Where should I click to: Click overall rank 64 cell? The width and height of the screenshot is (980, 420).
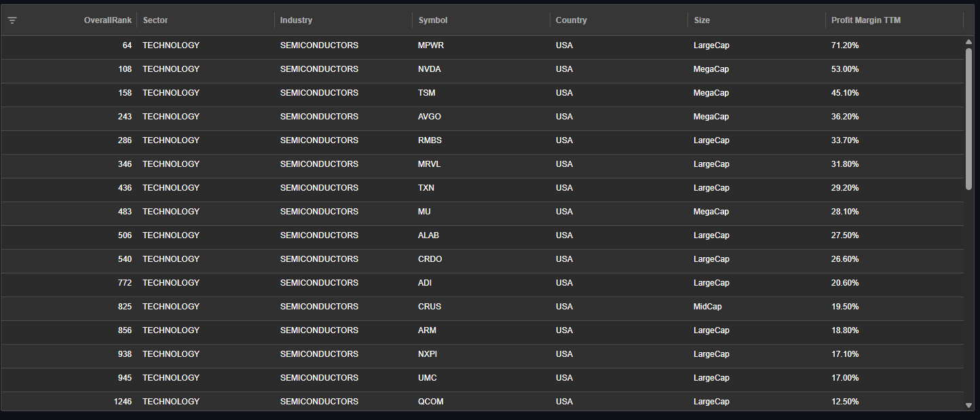pos(127,45)
